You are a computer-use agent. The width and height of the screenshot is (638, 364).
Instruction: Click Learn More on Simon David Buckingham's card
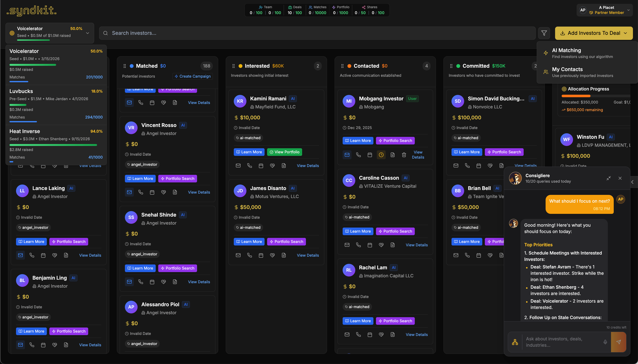467,152
